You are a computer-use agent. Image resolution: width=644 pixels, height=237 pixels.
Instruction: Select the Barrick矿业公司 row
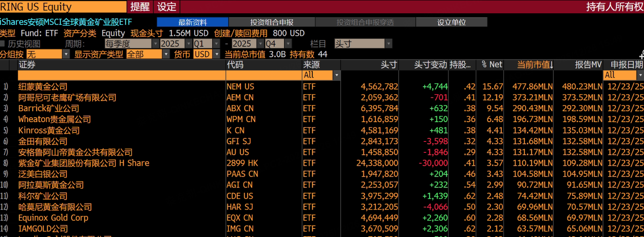point(322,108)
